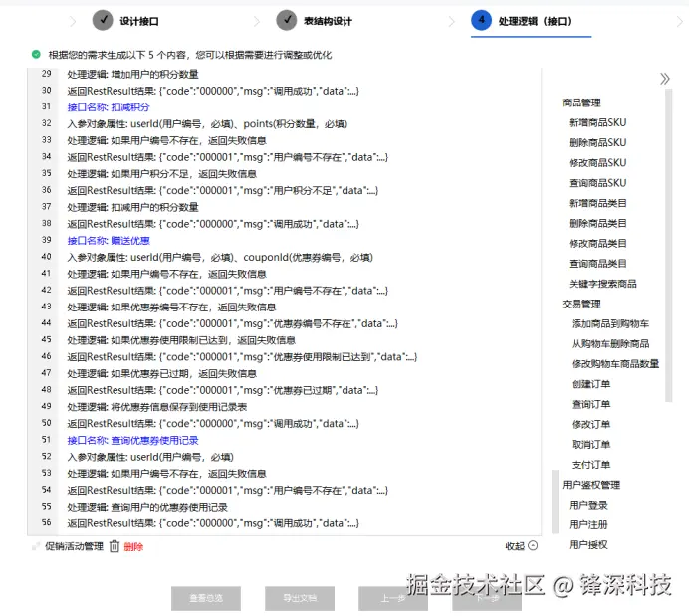Collapse the right panel with double chevron
Viewport: 690px width, 616px height.
coord(664,79)
